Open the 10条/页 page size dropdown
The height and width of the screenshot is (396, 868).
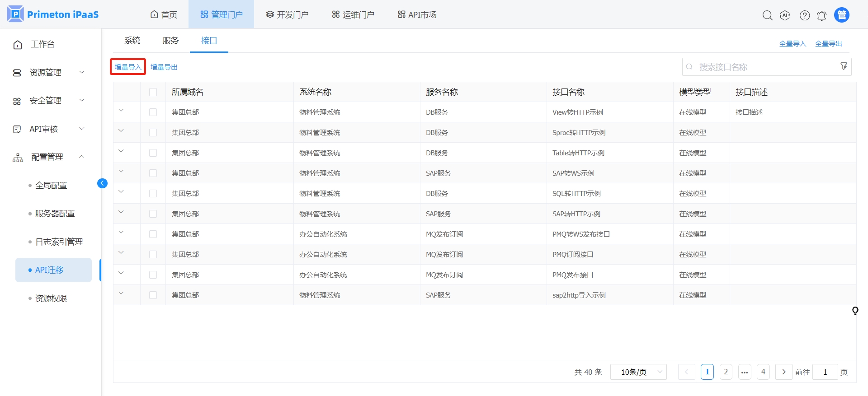(x=638, y=372)
